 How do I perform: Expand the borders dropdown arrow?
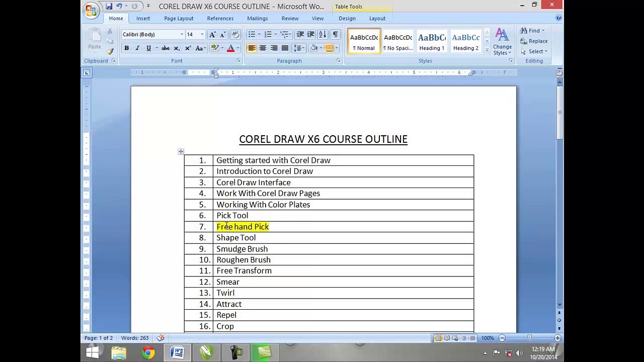tap(336, 48)
